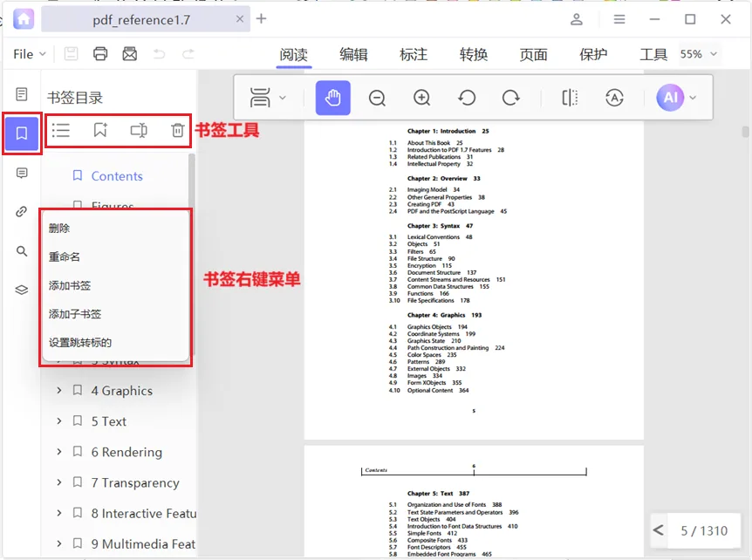Select the 7 Transparency bookmark entry

[x=135, y=483]
